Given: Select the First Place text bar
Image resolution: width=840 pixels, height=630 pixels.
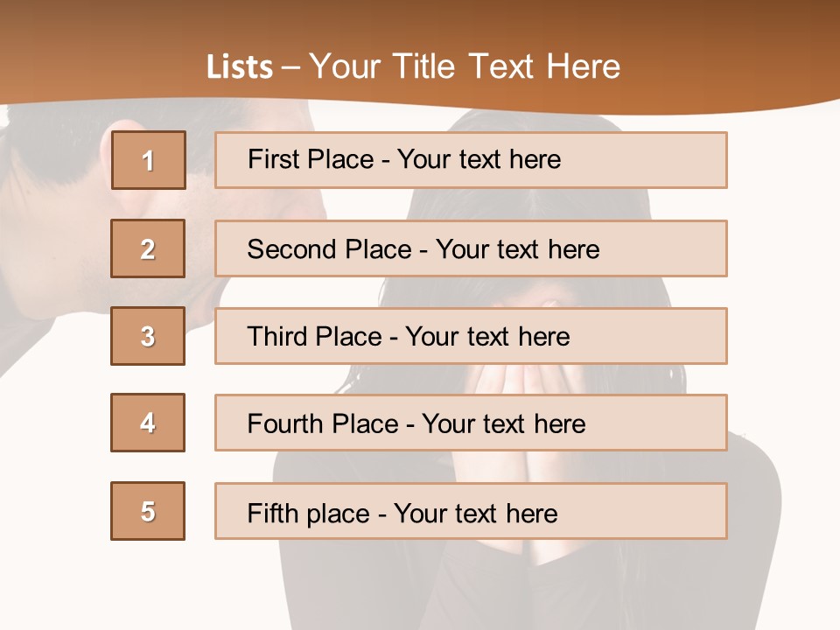Looking at the screenshot, I should click(471, 160).
